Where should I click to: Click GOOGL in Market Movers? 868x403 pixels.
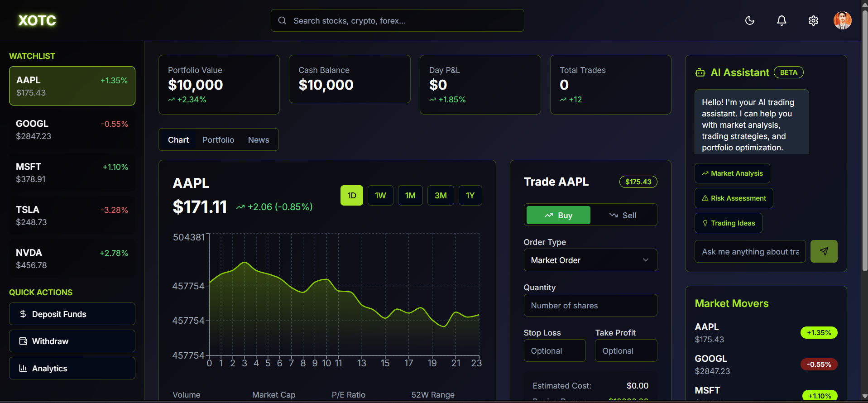tap(766, 365)
